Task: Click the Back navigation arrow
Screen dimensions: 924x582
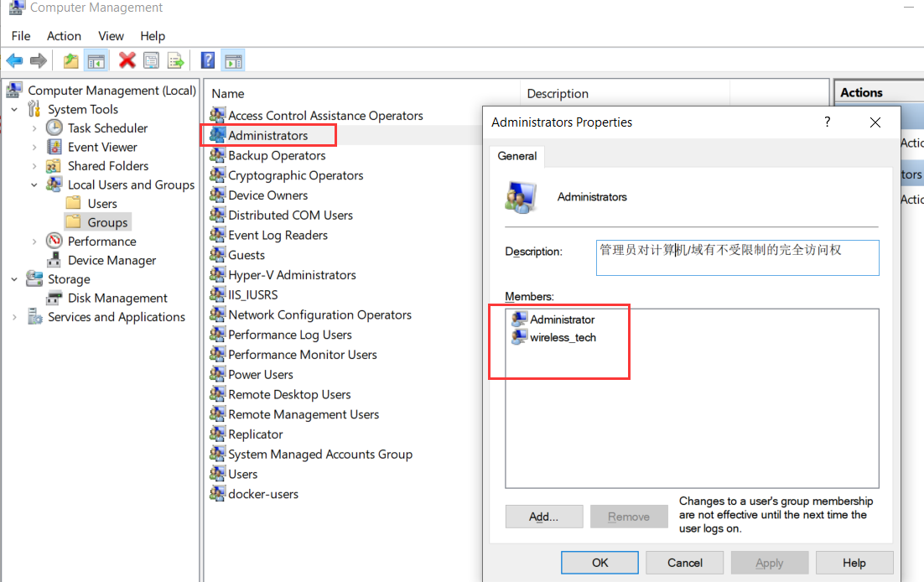Action: tap(14, 60)
